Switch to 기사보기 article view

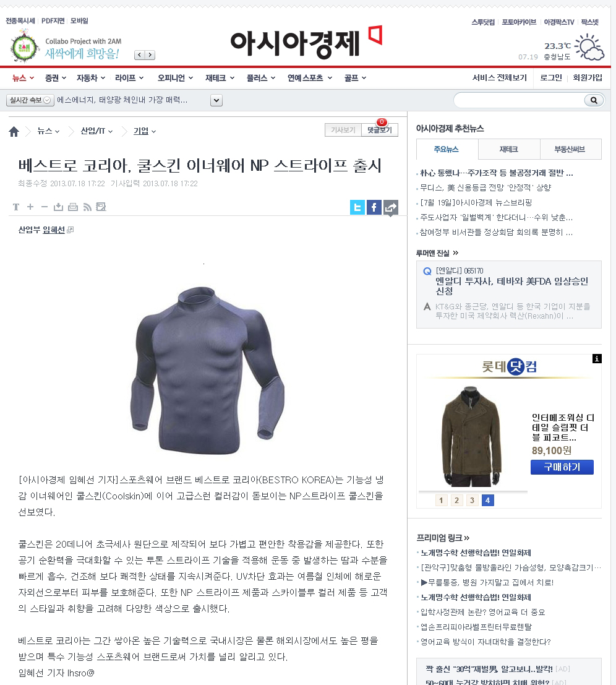coord(343,130)
